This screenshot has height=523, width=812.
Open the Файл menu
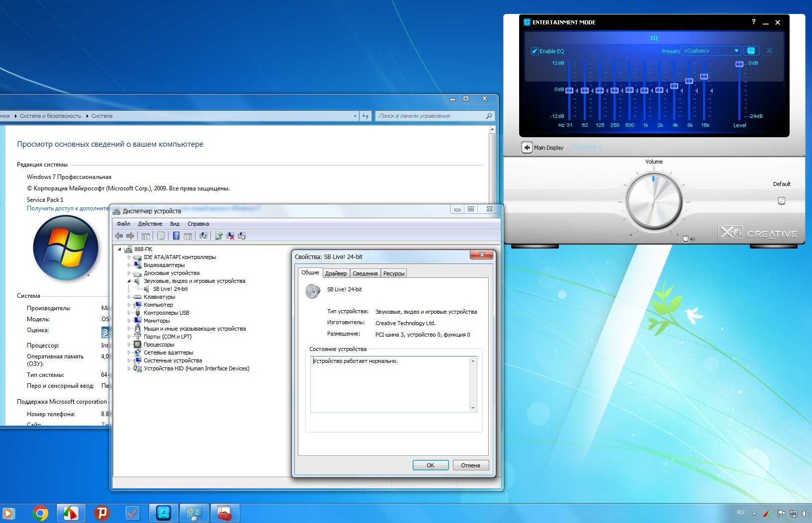[x=123, y=224]
